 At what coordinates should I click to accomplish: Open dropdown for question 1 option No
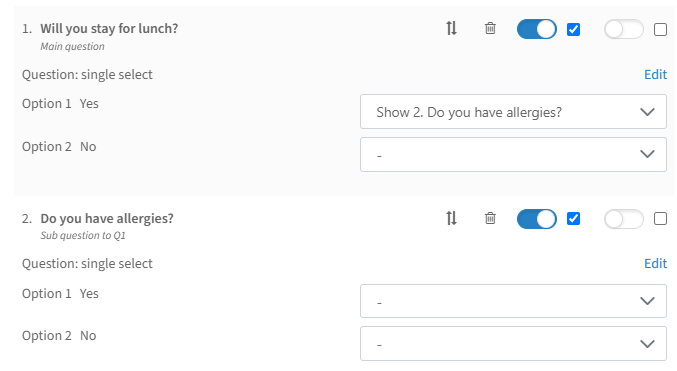tap(513, 155)
